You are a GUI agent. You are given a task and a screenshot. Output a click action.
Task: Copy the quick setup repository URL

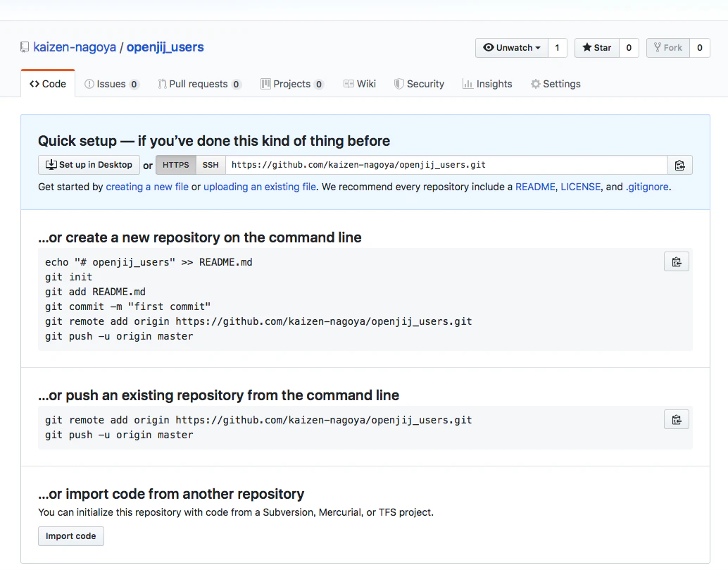point(679,165)
